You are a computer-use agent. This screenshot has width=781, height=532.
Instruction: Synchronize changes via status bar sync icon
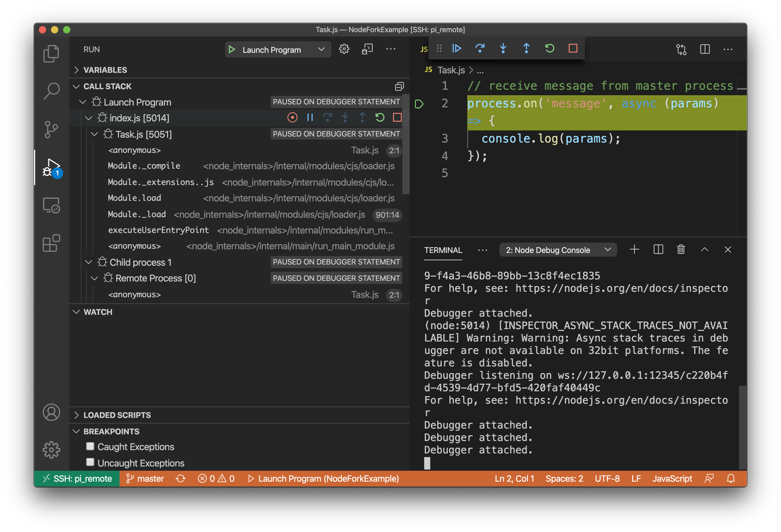(181, 479)
